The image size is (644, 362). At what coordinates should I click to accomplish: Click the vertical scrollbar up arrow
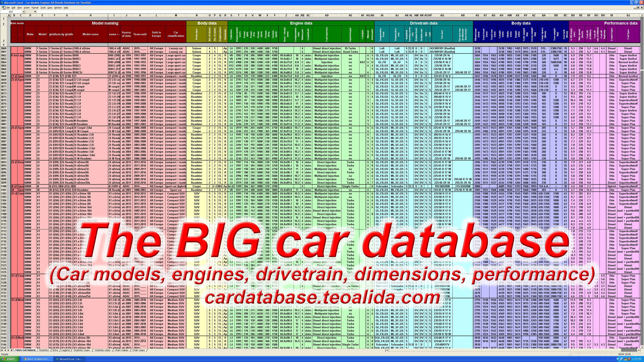[x=642, y=15]
